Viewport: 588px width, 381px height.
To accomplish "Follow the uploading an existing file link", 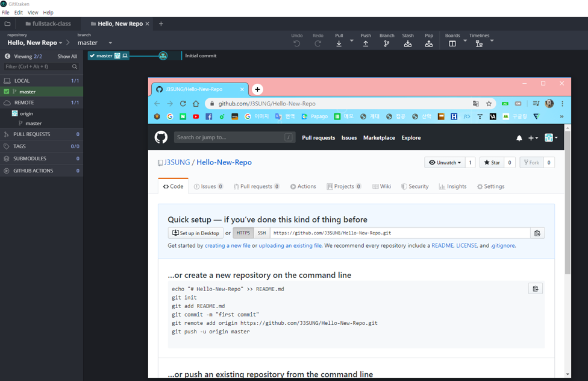I will click(x=290, y=245).
